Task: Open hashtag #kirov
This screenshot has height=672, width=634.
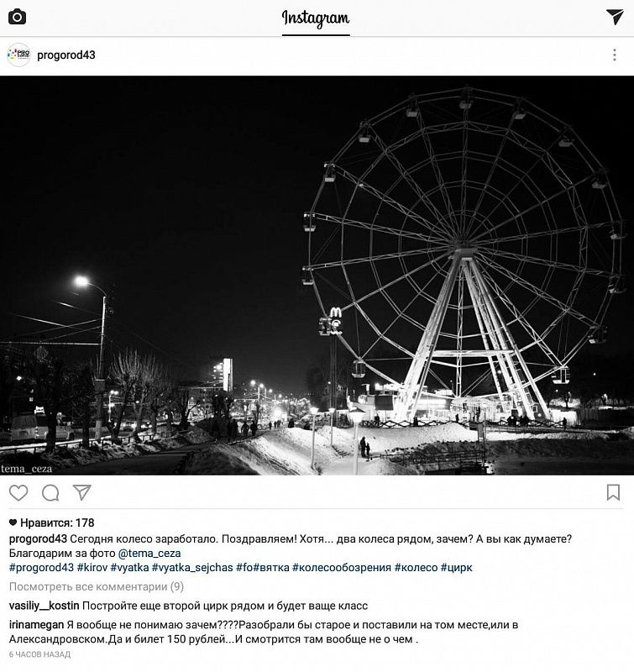Action: pos(92,568)
